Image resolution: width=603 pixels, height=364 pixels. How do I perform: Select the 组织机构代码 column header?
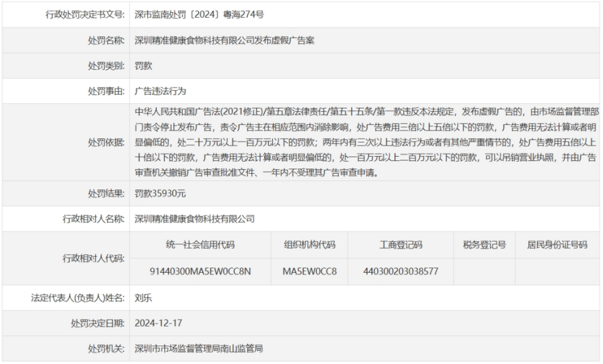[x=310, y=245]
